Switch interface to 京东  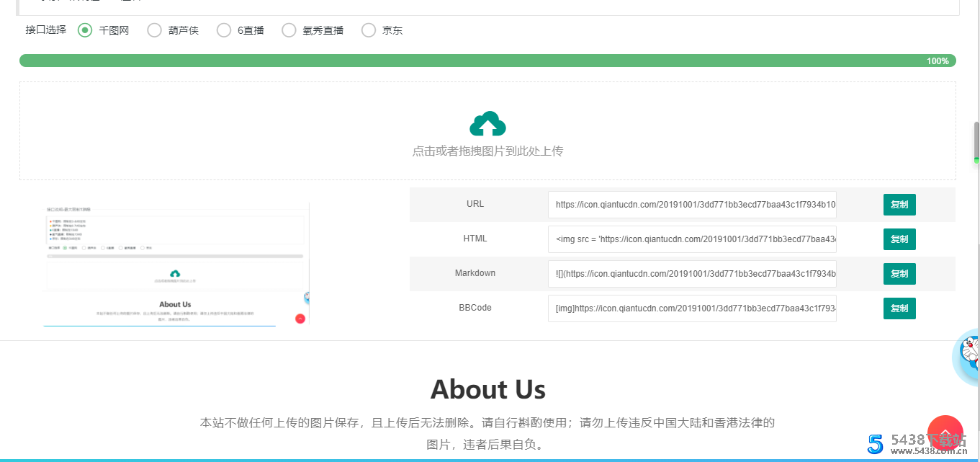[369, 30]
